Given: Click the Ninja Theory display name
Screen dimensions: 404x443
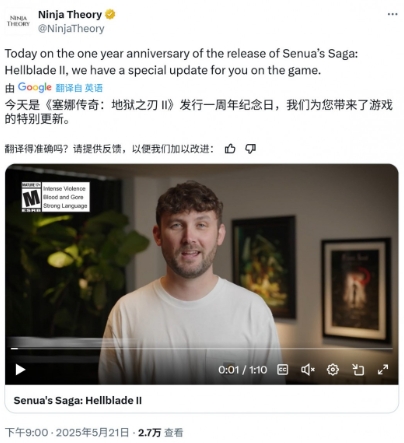Looking at the screenshot, I should click(x=70, y=14).
